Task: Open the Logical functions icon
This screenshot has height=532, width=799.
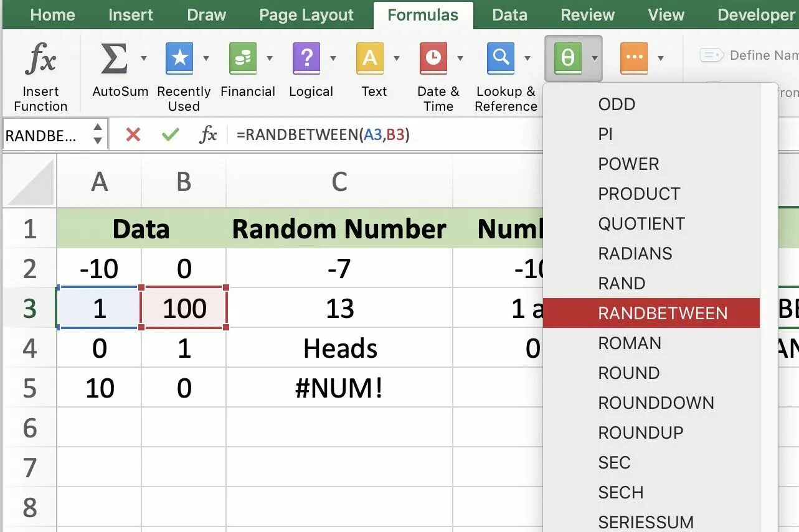Action: pos(306,59)
